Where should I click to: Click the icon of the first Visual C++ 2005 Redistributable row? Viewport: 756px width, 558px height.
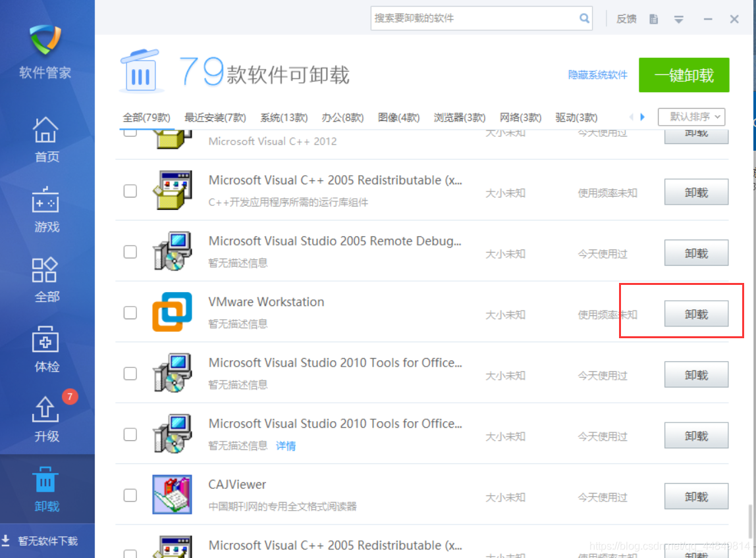coord(172,190)
